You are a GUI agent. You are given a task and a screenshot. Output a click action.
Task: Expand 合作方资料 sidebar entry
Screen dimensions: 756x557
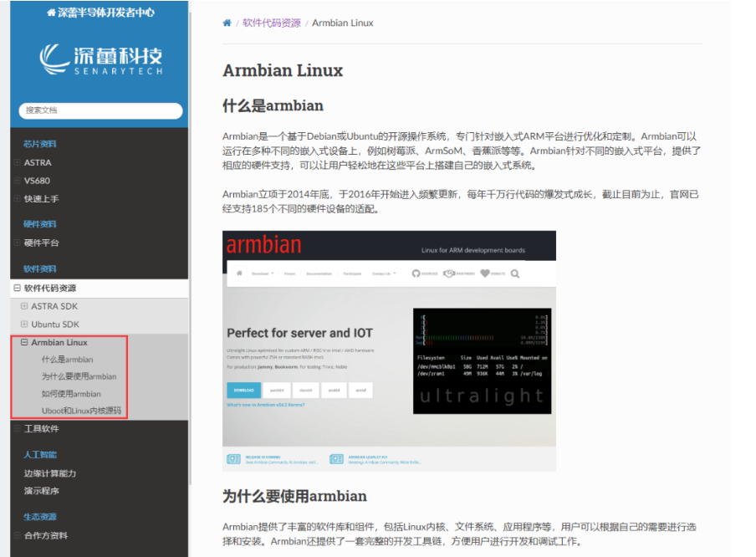point(18,535)
